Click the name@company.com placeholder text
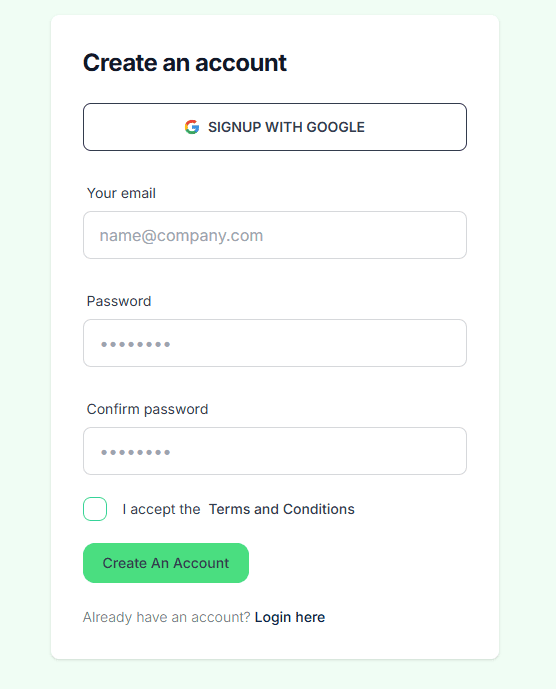The width and height of the screenshot is (556, 689). [181, 236]
